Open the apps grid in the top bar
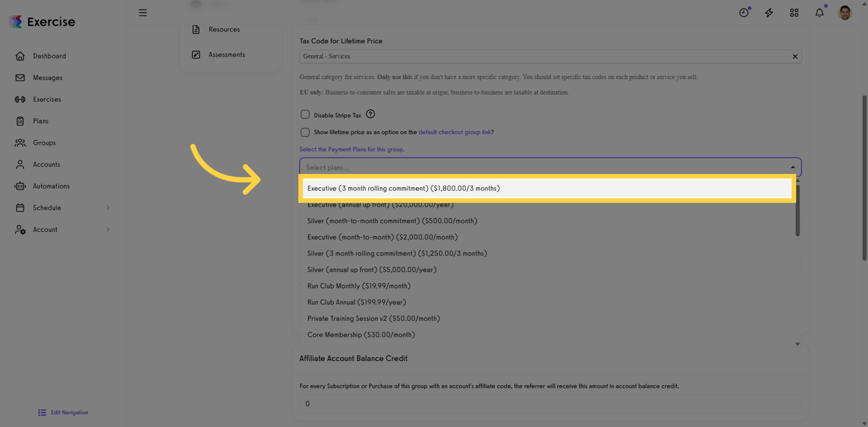 click(794, 12)
